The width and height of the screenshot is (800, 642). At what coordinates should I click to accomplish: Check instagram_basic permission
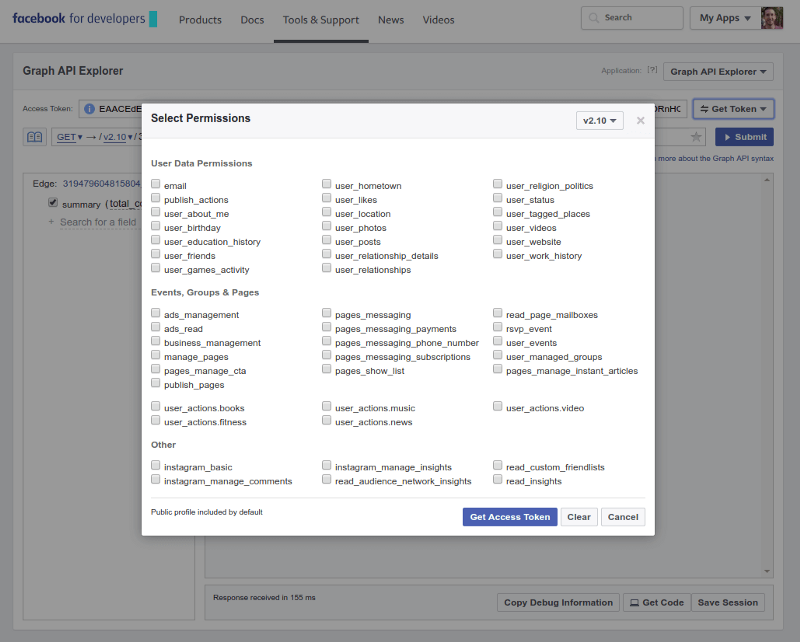pyautogui.click(x=156, y=465)
